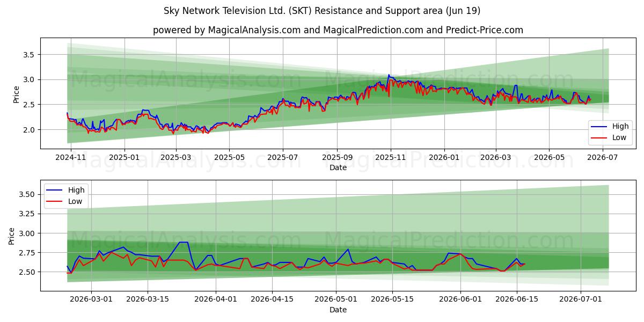Click the '2026-07' date label on the top chart
The width and height of the screenshot is (644, 322).
(602, 157)
